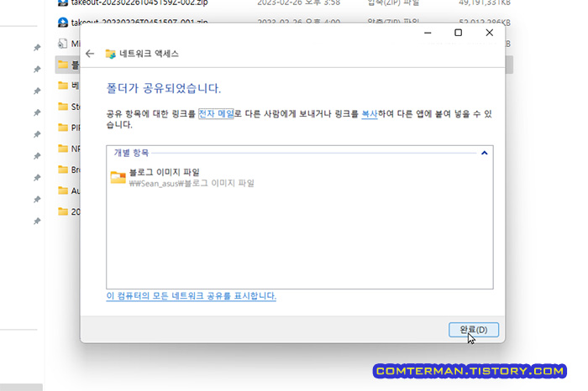588x391 pixels.
Task: Click the path \\Sean_asus\블로그 이미지 파일
Action: (192, 183)
